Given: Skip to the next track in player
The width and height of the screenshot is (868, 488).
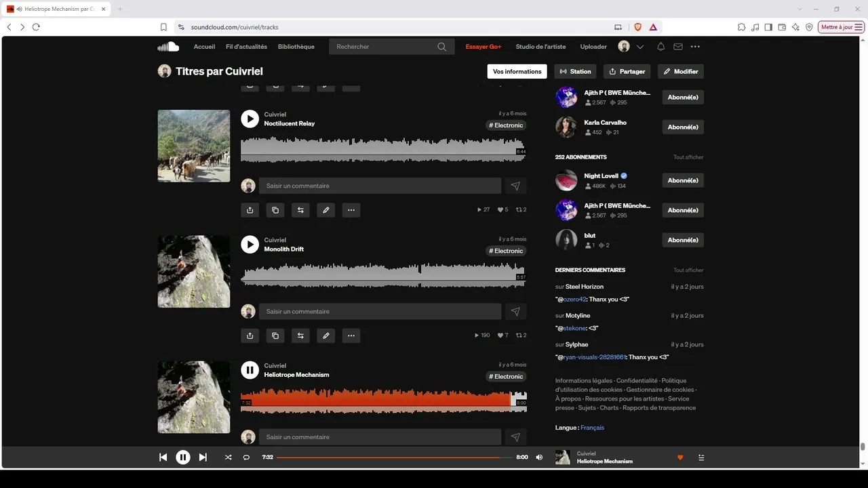Looking at the screenshot, I should [x=203, y=457].
